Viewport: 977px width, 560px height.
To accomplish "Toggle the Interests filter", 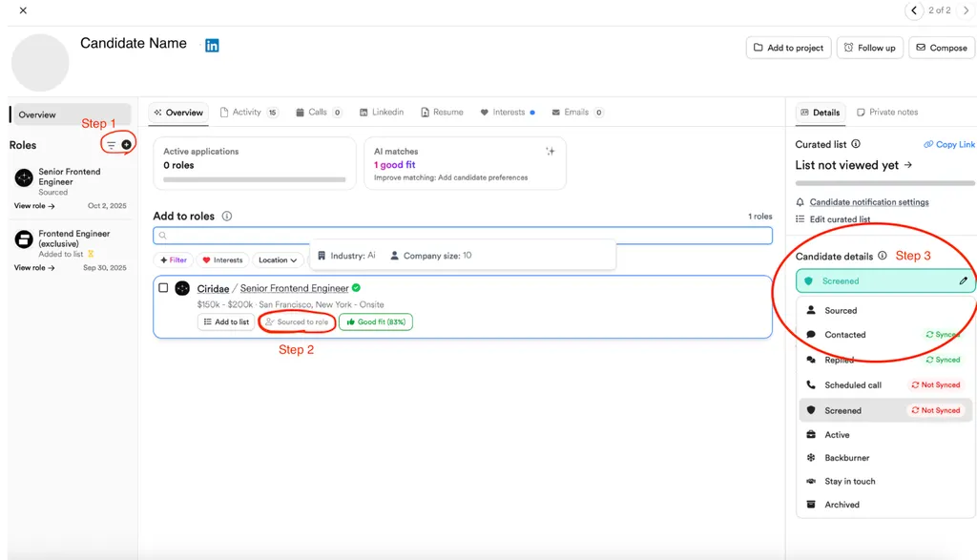I will (x=221, y=259).
